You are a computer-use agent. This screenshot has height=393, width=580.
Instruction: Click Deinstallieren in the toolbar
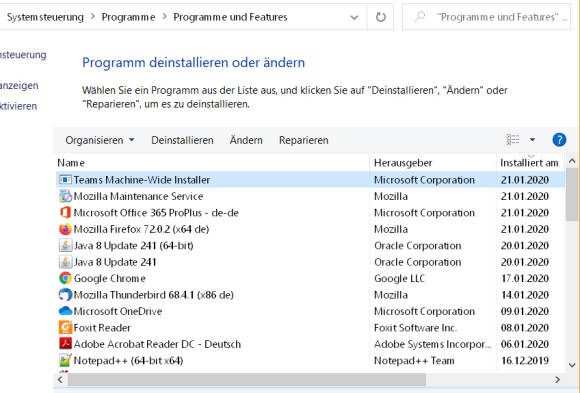182,140
